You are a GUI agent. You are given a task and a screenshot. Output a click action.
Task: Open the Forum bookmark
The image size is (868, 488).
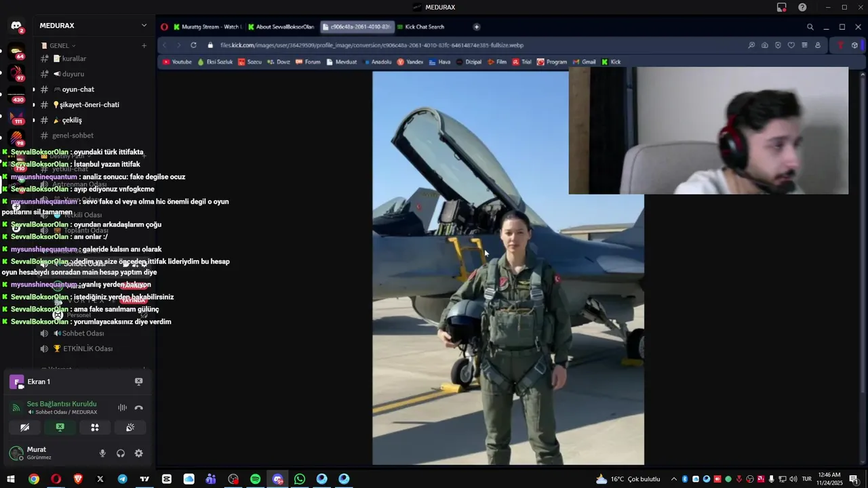coord(308,62)
